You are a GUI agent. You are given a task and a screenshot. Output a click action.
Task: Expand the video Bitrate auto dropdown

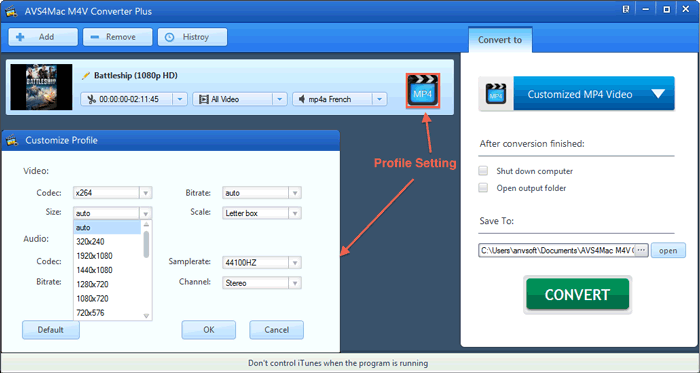[295, 193]
